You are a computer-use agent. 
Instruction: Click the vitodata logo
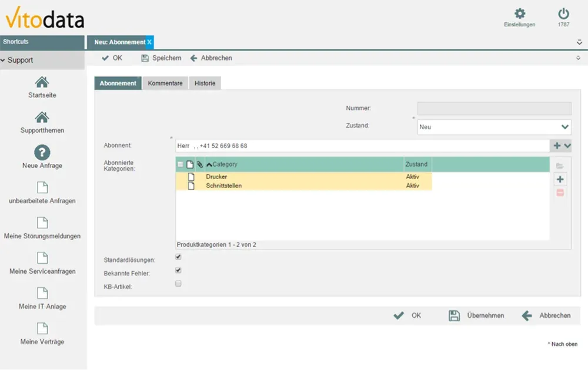tap(45, 18)
